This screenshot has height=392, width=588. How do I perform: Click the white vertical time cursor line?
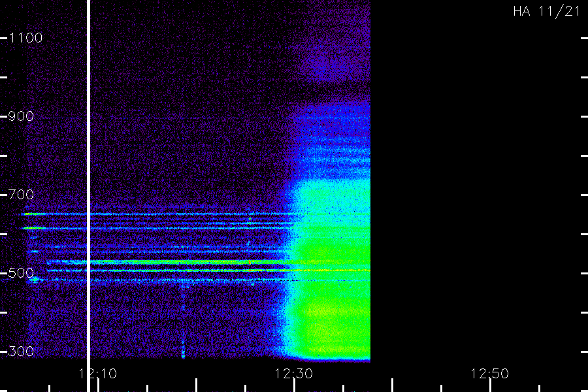tap(88, 196)
